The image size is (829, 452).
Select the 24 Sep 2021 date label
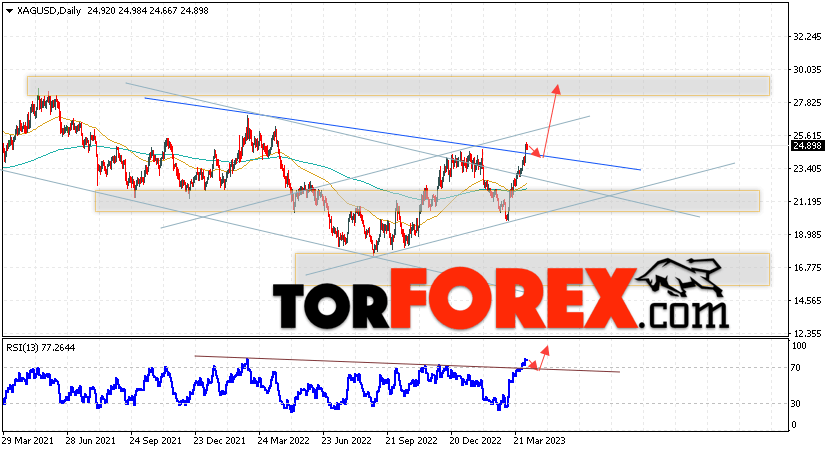(155, 440)
